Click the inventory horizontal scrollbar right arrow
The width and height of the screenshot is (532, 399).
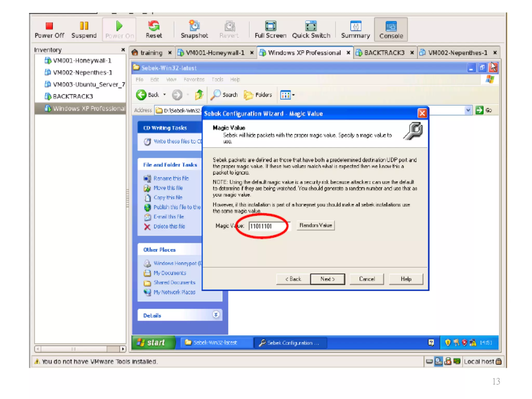[x=123, y=349]
